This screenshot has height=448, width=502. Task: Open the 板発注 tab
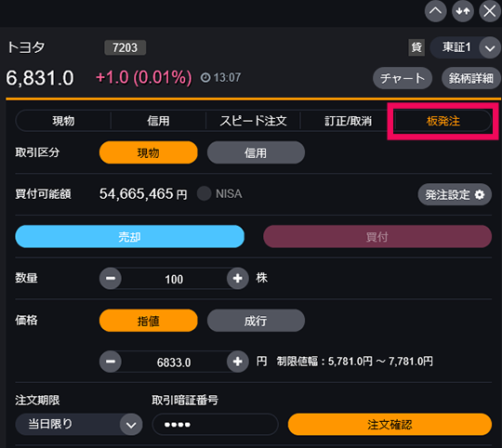443,121
